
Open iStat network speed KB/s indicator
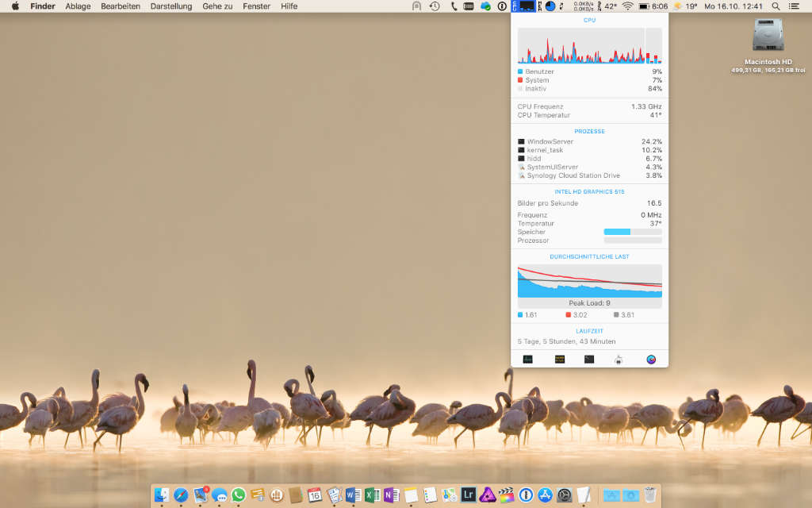click(584, 6)
